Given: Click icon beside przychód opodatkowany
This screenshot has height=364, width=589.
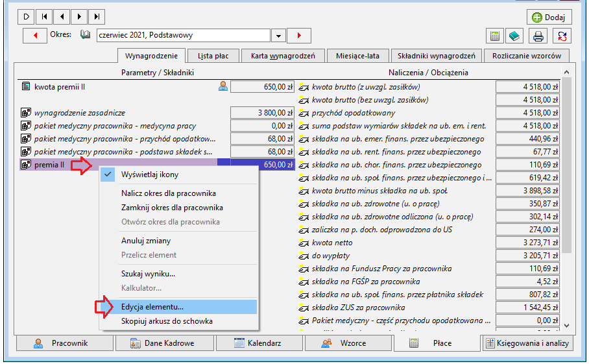Looking at the screenshot, I should click(303, 113).
